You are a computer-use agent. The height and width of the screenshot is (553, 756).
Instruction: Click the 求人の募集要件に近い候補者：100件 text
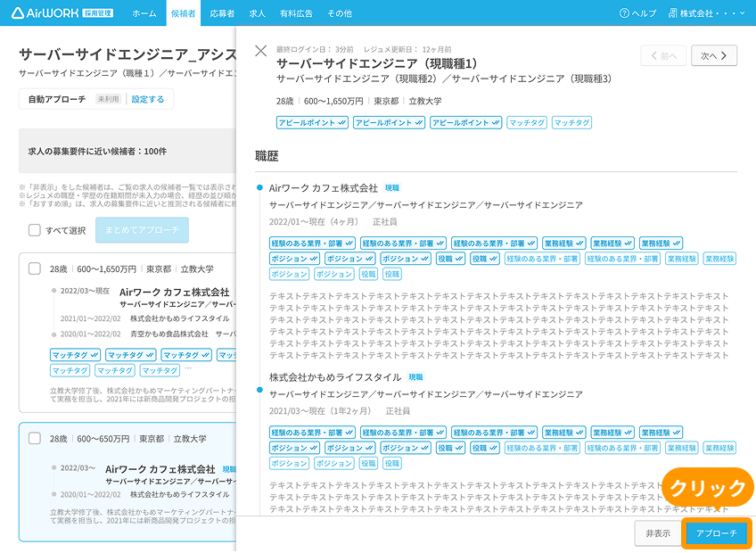point(97,151)
